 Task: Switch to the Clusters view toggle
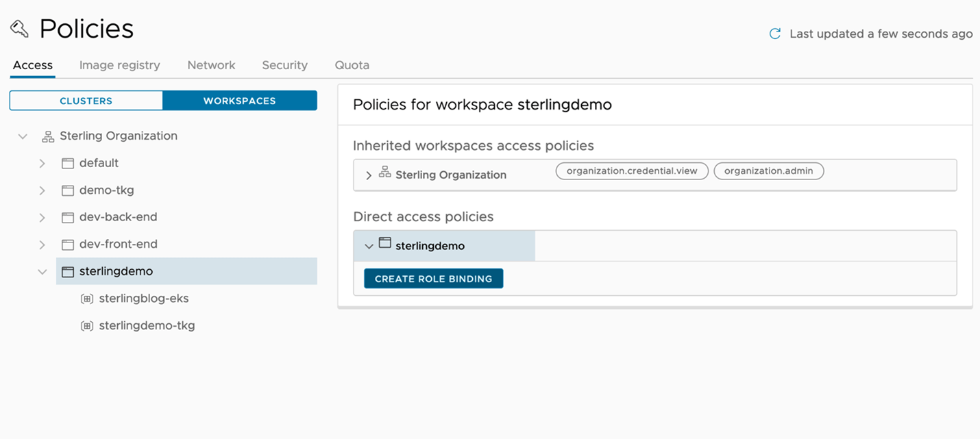click(86, 101)
